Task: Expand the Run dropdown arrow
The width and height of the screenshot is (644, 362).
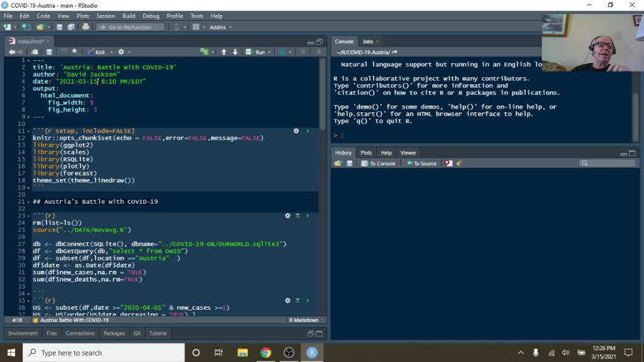Action: point(270,52)
